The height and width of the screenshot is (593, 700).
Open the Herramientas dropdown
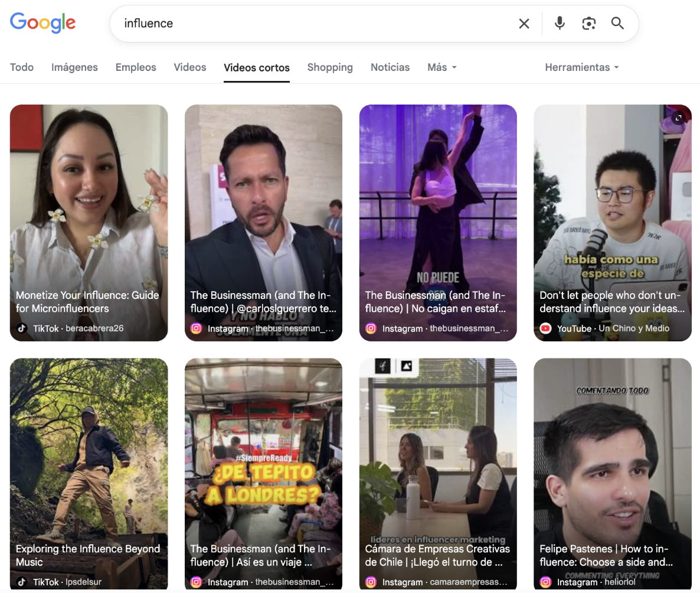click(581, 67)
